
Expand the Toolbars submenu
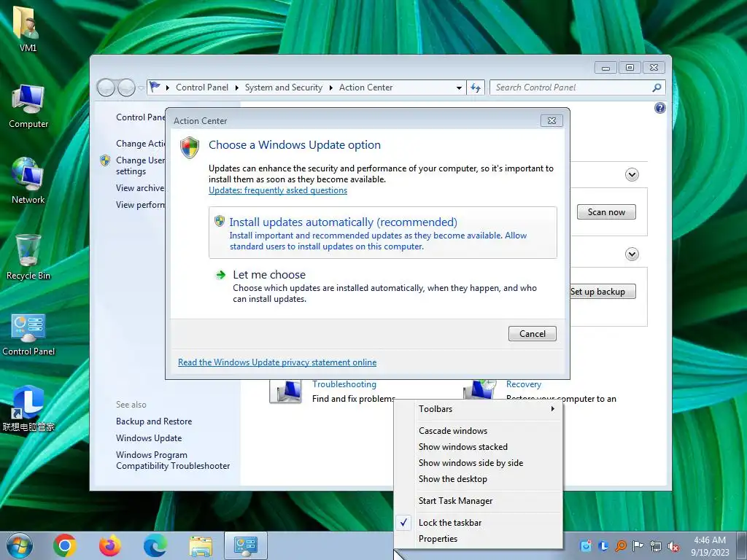479,409
